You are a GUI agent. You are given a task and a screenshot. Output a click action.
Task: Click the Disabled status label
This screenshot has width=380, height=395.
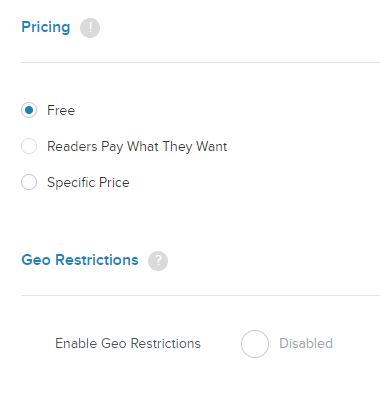pos(306,343)
